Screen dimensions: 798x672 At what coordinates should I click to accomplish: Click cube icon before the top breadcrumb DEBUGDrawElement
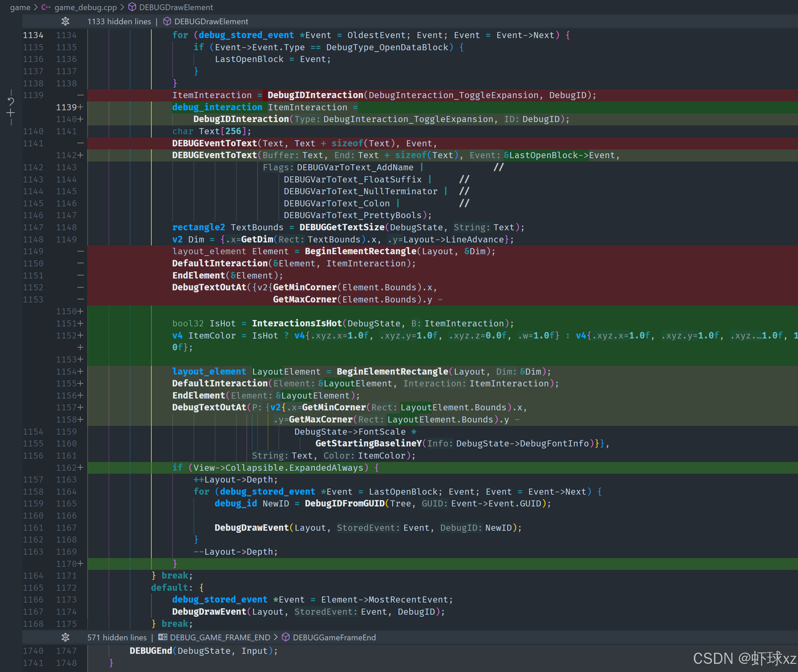pos(132,7)
